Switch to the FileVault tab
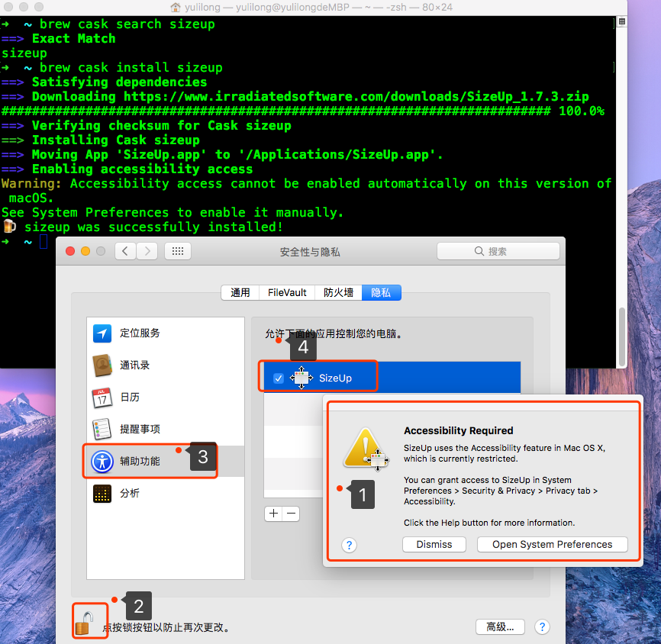 (x=287, y=292)
